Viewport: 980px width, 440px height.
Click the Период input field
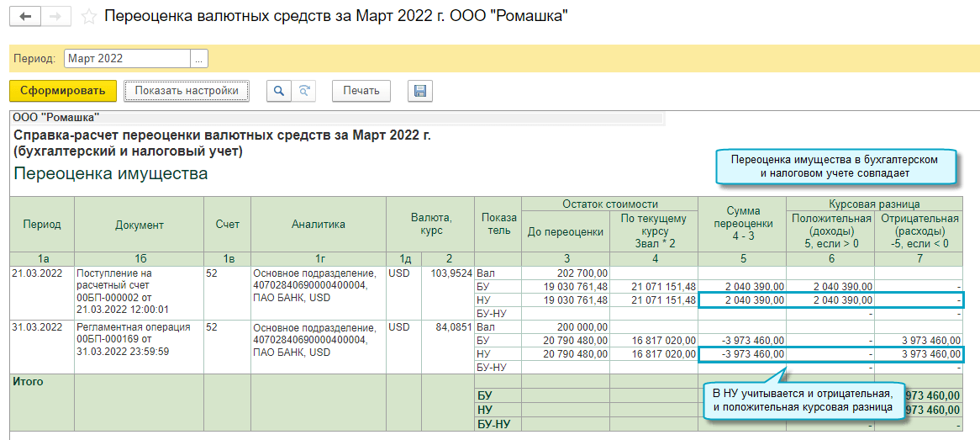126,59
